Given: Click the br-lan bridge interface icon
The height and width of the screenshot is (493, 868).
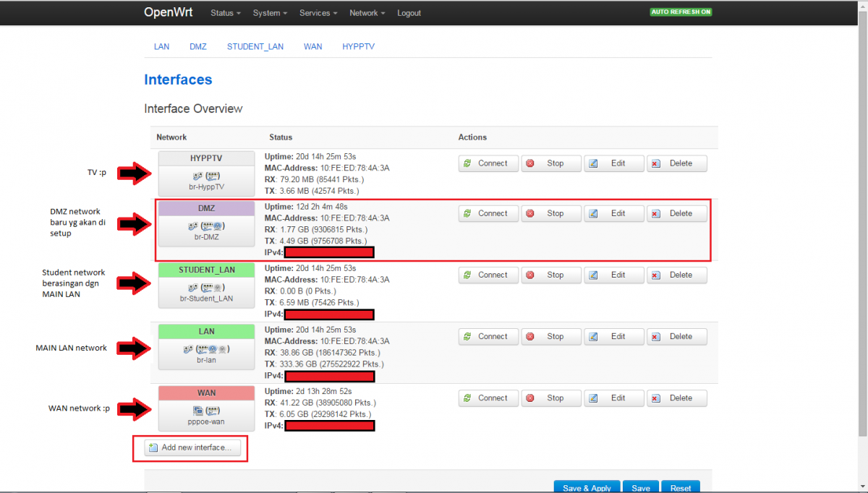Looking at the screenshot, I should (206, 349).
